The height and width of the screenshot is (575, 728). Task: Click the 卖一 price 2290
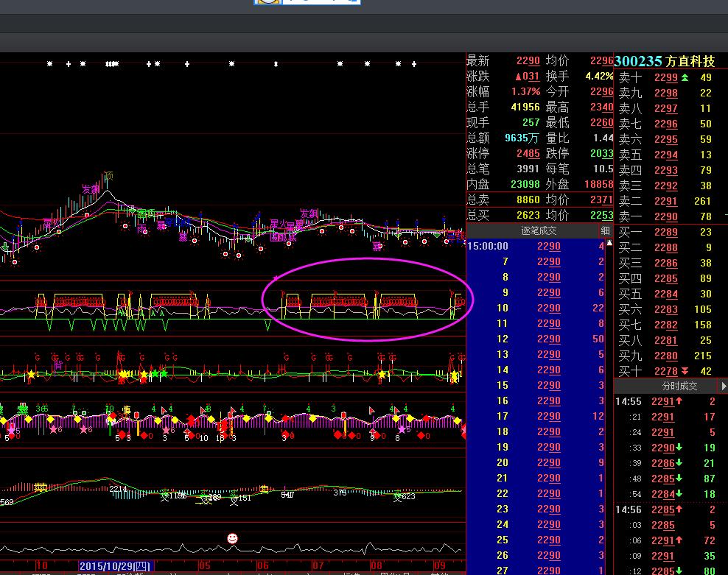[666, 216]
